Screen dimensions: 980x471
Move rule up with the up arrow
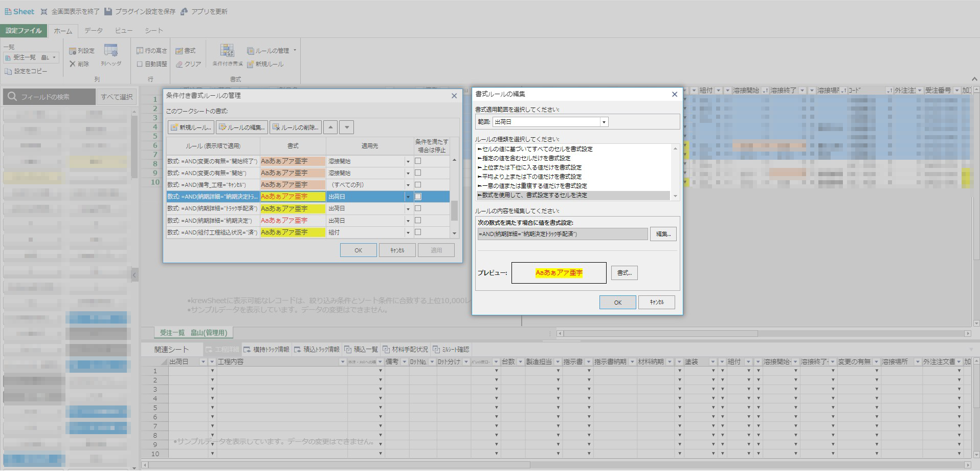(x=330, y=127)
